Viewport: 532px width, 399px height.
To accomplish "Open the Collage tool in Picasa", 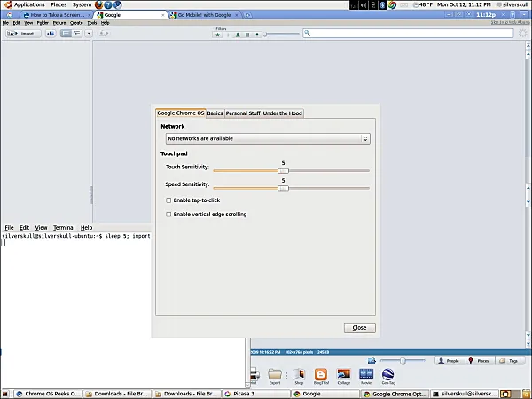I will pyautogui.click(x=343, y=374).
